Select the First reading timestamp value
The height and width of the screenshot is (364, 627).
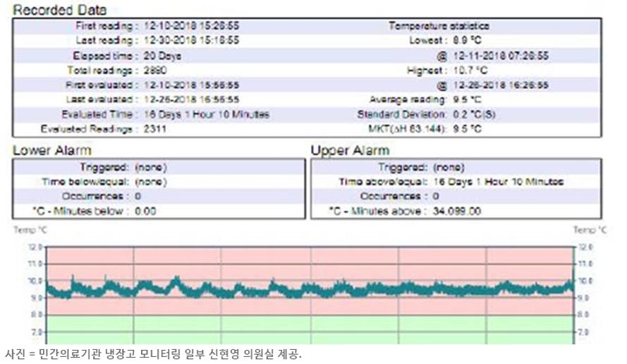pos(190,25)
